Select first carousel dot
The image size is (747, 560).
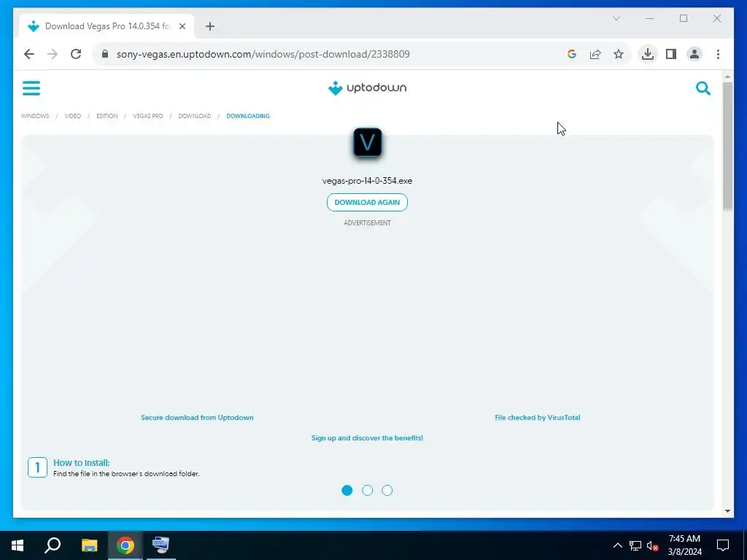click(347, 491)
